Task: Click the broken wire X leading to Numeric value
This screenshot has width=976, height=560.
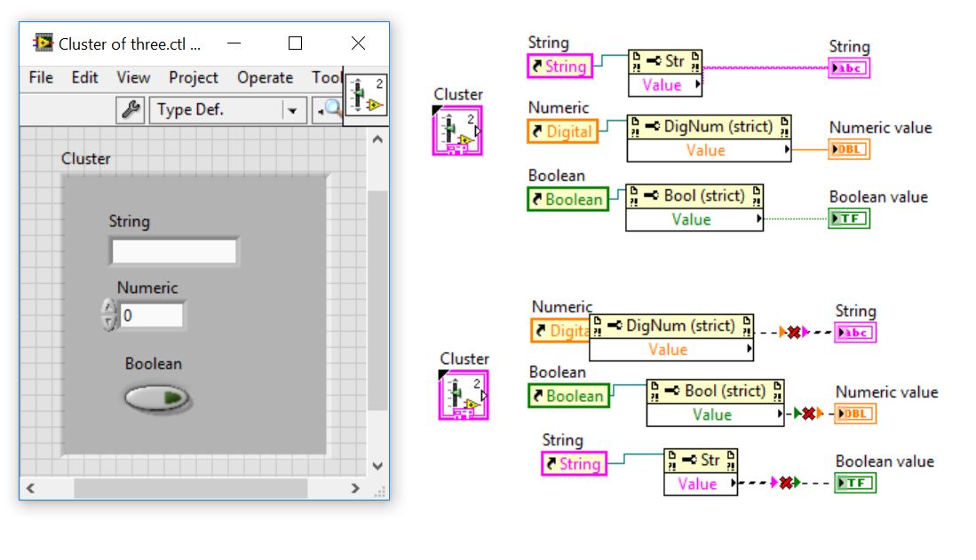Action: click(808, 414)
